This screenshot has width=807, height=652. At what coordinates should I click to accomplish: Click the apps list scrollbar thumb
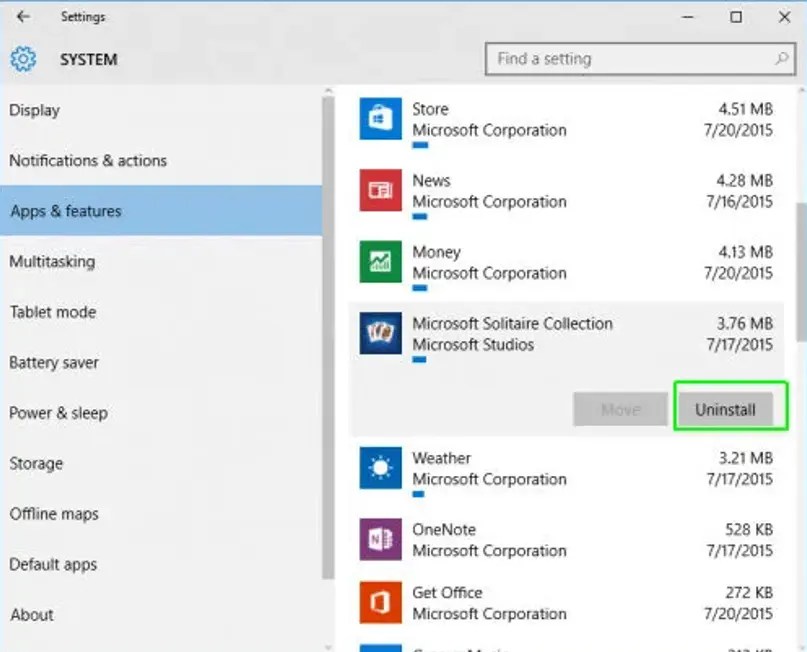pyautogui.click(x=801, y=271)
